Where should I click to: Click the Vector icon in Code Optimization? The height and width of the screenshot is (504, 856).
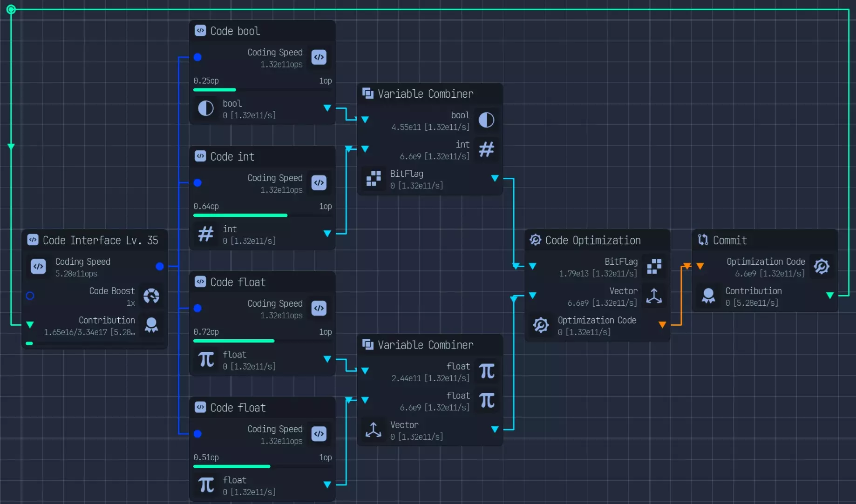click(654, 296)
